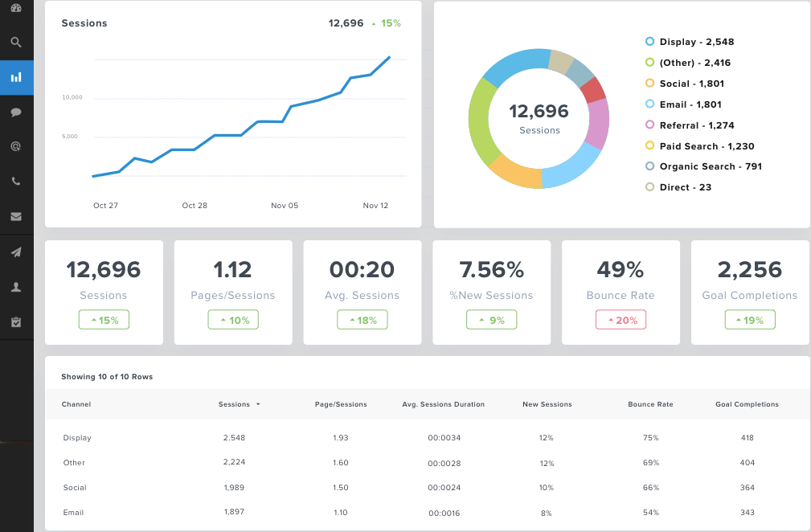
Task: Click the Sessions column sort arrow
Action: click(258, 404)
